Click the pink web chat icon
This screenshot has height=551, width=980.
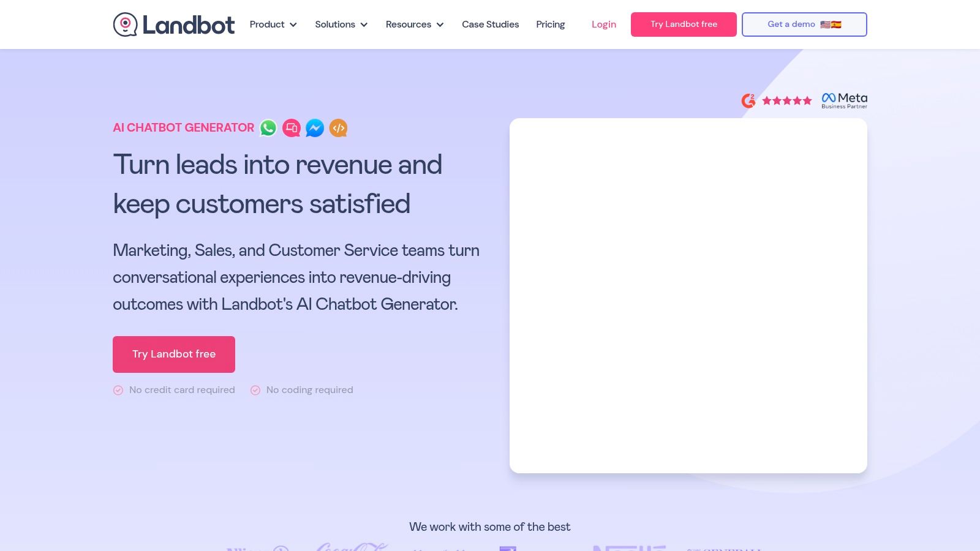(292, 128)
